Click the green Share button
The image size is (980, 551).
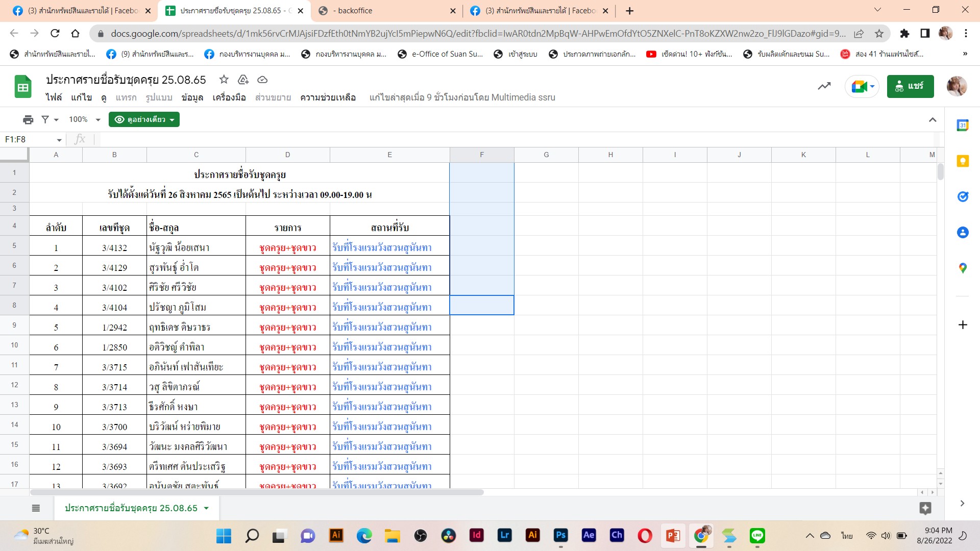(910, 86)
